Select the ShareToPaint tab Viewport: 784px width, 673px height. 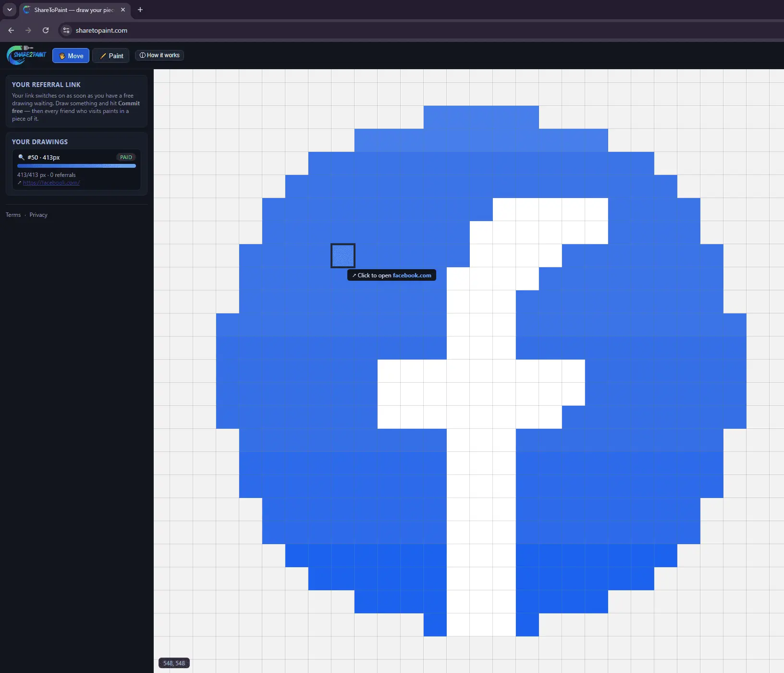[74, 10]
